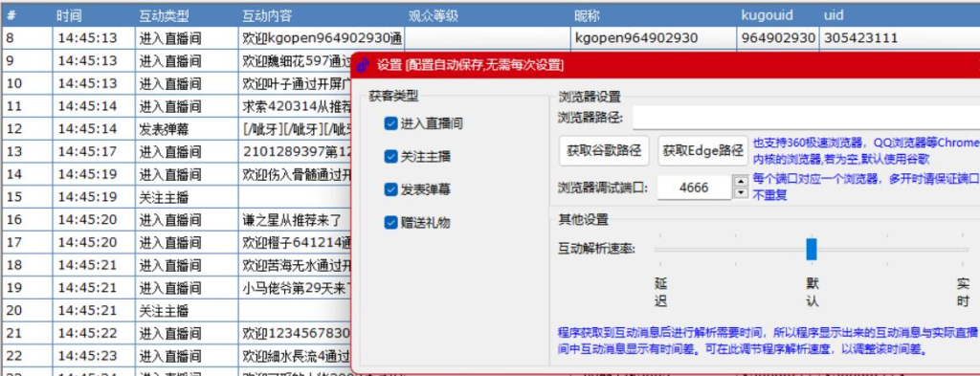The image size is (980, 376).
Task: Select nickname cell kgopen964902930
Action: 654,38
